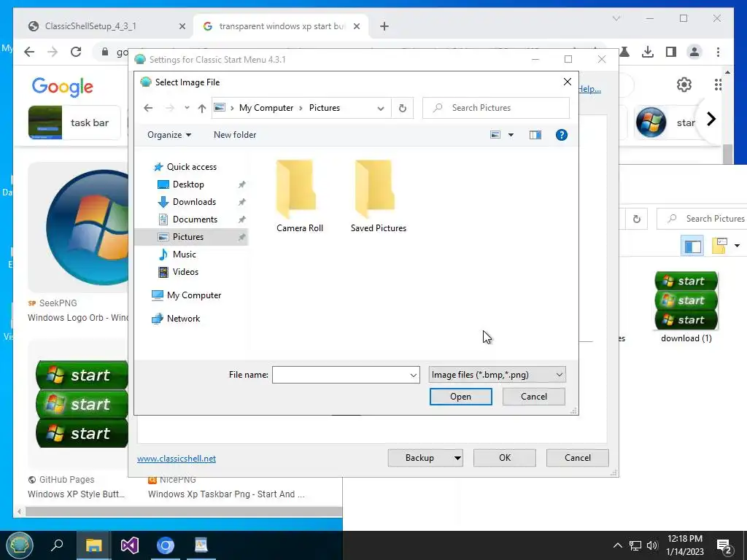Select Network in navigation pane

[x=183, y=319]
